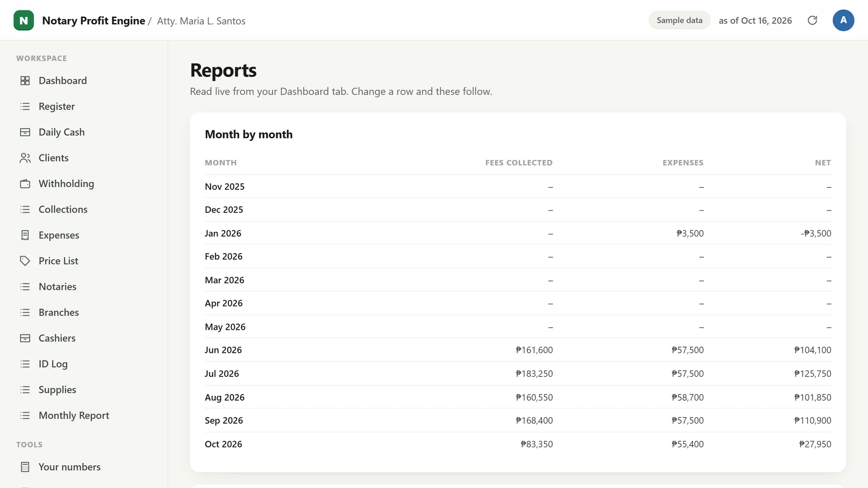868x488 pixels.
Task: Click the Collections list icon
Action: 25,209
